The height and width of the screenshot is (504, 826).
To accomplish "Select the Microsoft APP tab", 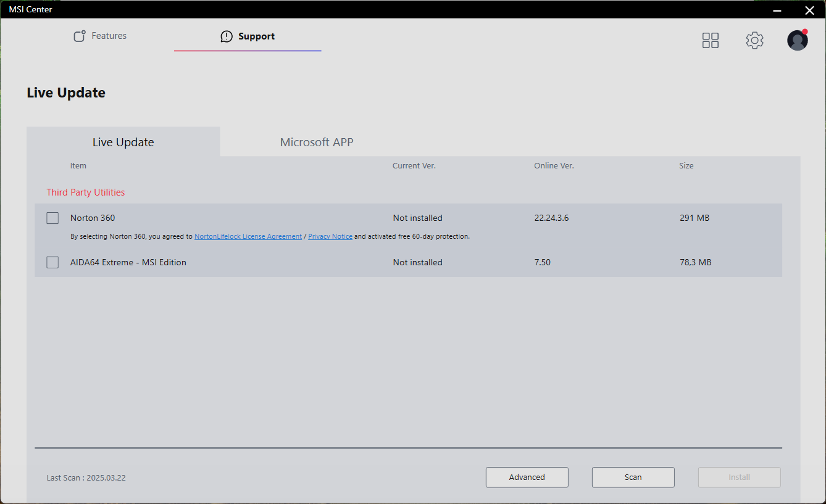I will point(317,142).
